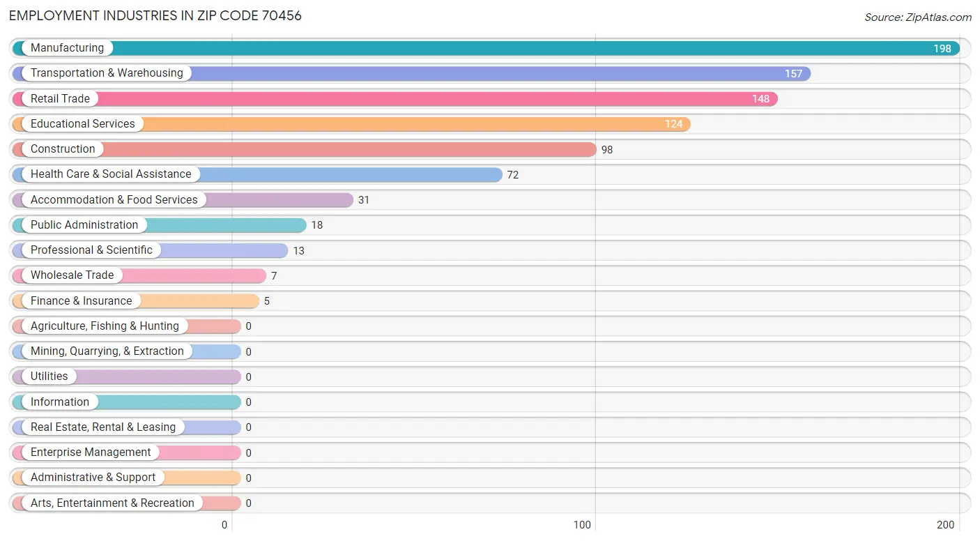This screenshot has height=541, width=980.
Task: Click the Health Care value 72
Action: click(x=513, y=175)
